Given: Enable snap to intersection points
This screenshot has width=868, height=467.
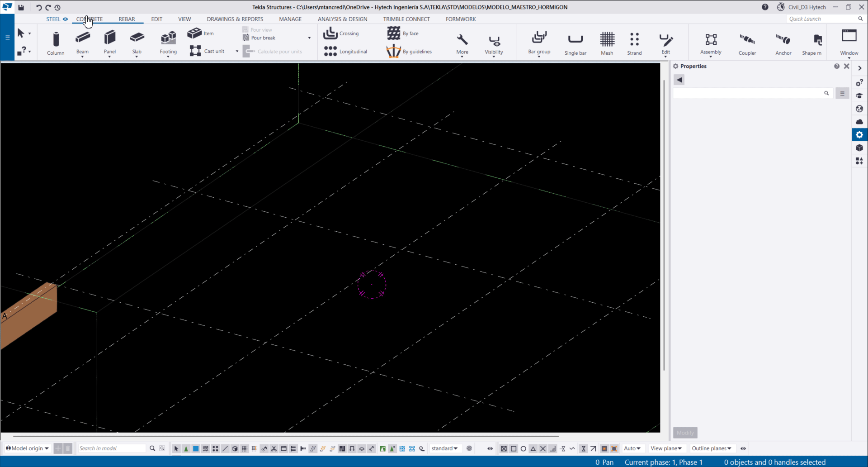Looking at the screenshot, I should pyautogui.click(x=542, y=448).
